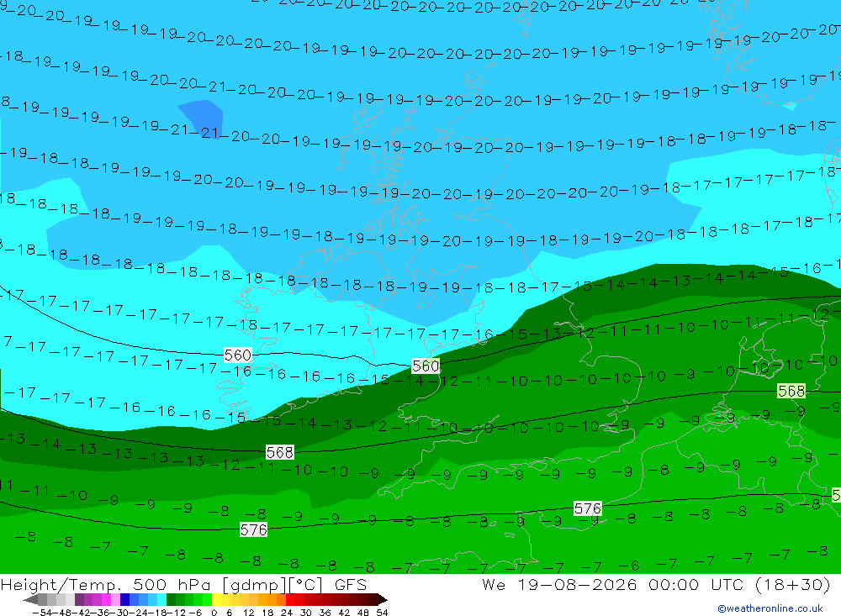Click the 560 contour label west of Ireland
The height and width of the screenshot is (616, 841).
point(238,355)
